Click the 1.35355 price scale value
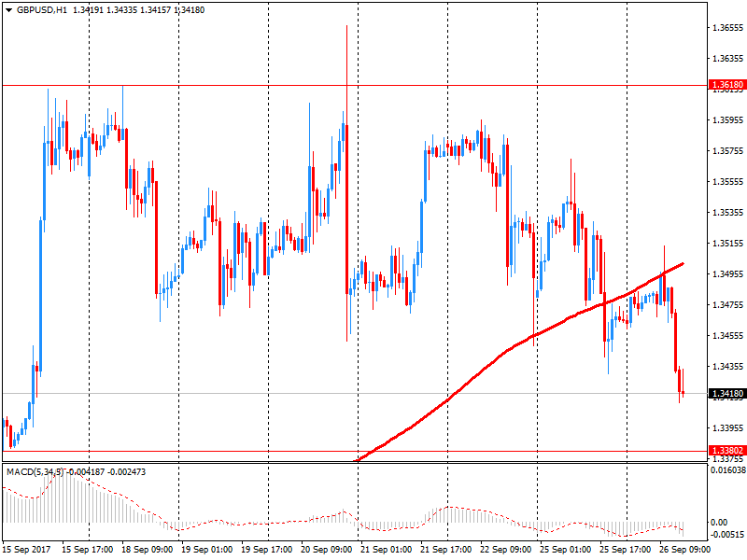Screen dimensions: 747x560 click(727, 213)
